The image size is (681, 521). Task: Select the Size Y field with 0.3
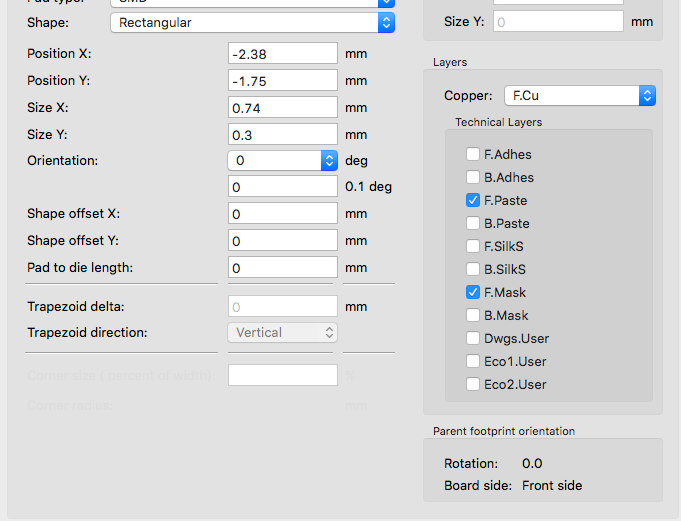(x=282, y=134)
